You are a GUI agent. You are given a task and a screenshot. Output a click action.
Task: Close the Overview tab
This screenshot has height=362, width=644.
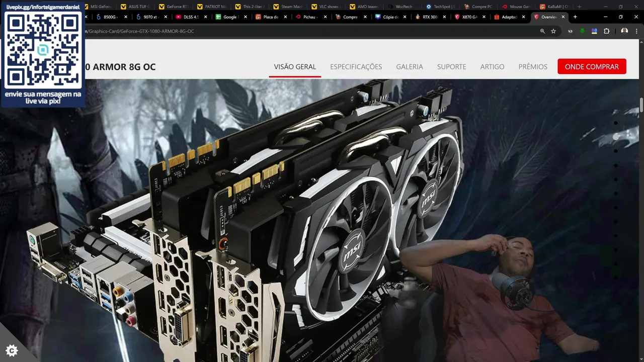pyautogui.click(x=563, y=17)
